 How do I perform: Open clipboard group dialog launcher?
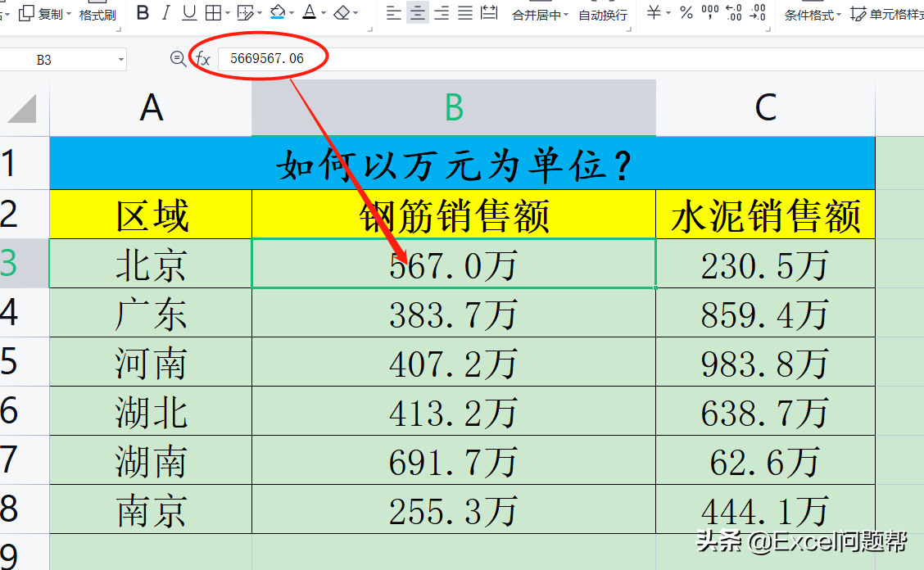click(x=119, y=29)
